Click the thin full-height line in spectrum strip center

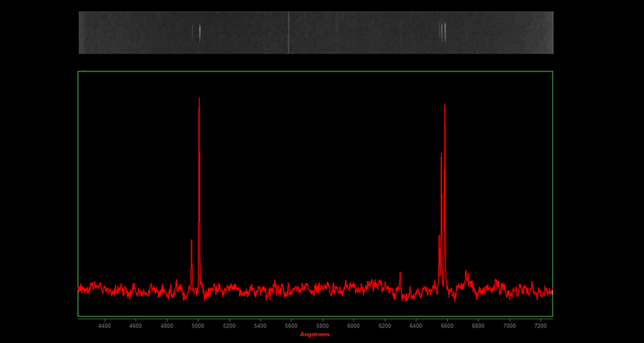click(x=288, y=32)
